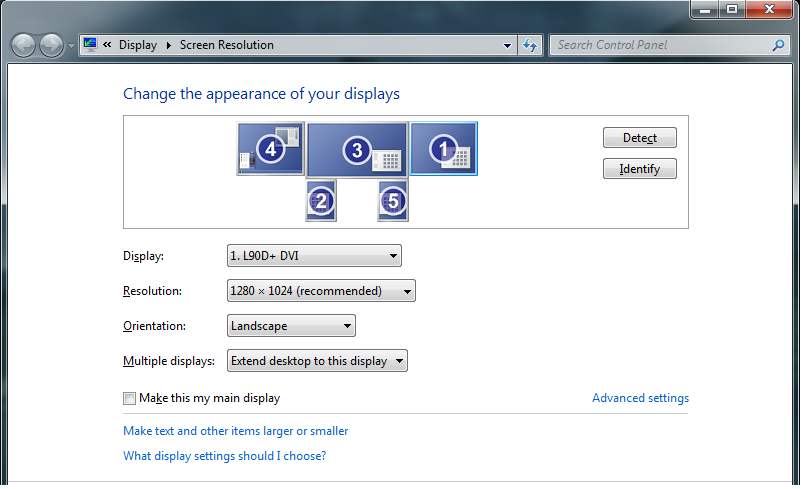Select monitor 3 in display layout

357,149
